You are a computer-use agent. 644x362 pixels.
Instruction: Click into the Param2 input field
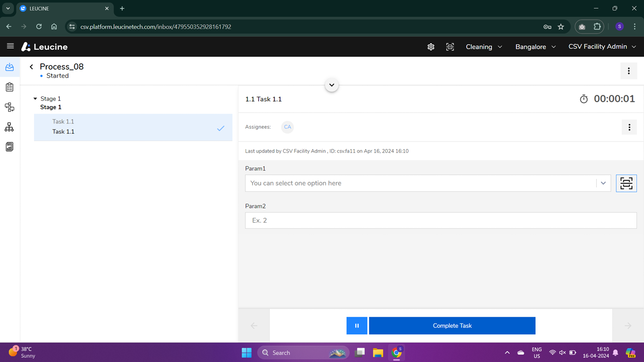pos(441,220)
